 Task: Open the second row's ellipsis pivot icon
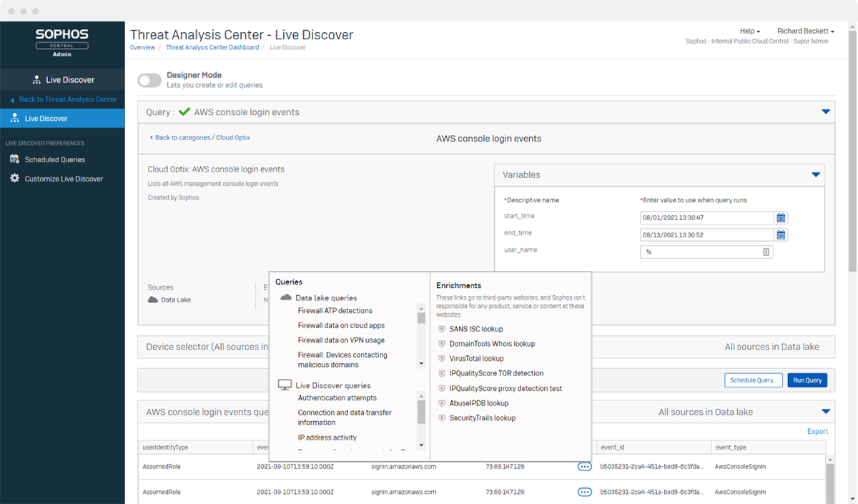tap(585, 492)
